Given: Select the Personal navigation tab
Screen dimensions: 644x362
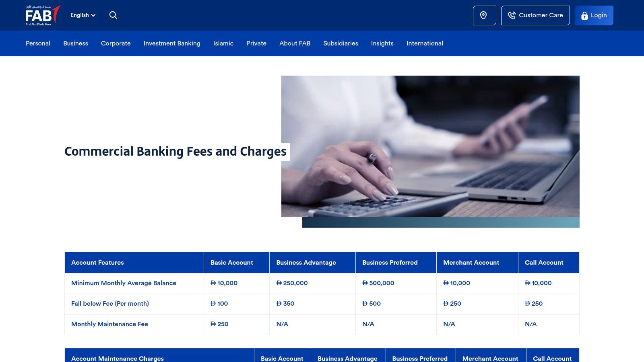Looking at the screenshot, I should (x=38, y=43).
